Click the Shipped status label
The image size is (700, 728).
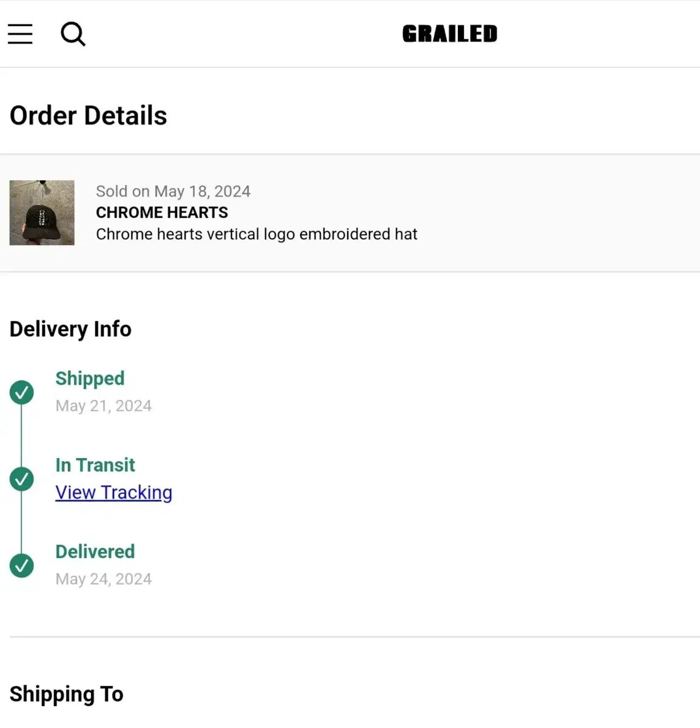(x=90, y=379)
